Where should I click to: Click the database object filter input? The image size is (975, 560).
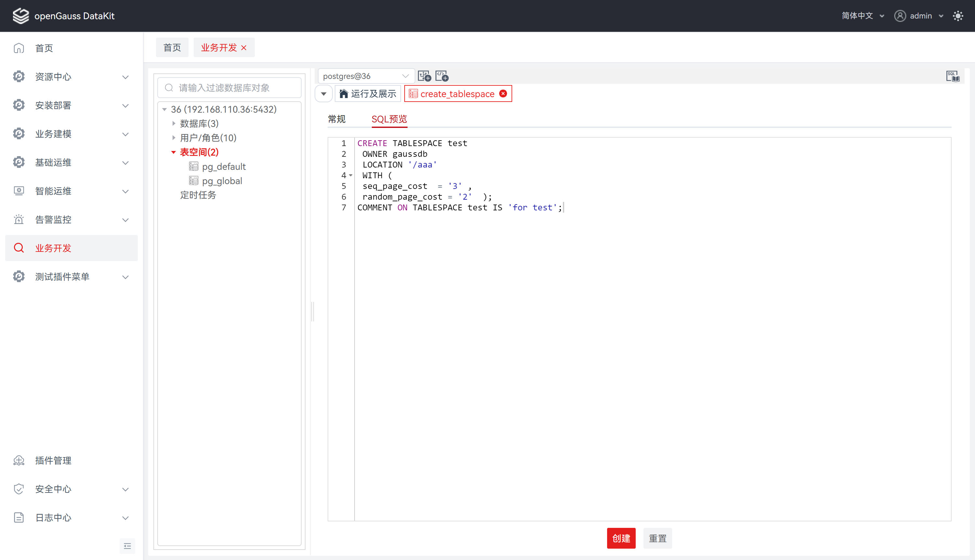tap(229, 88)
